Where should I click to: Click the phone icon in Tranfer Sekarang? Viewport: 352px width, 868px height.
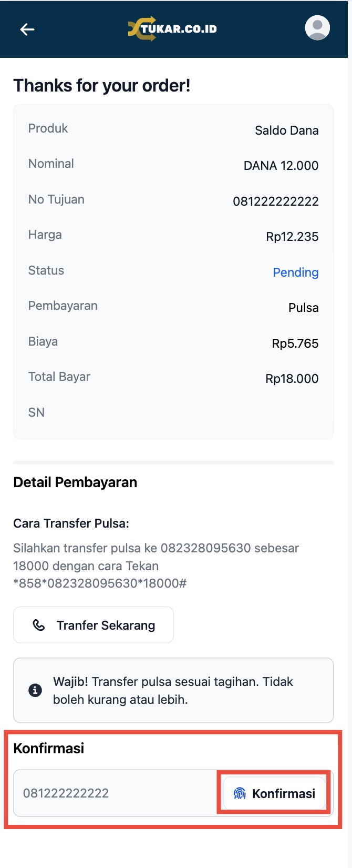point(39,625)
